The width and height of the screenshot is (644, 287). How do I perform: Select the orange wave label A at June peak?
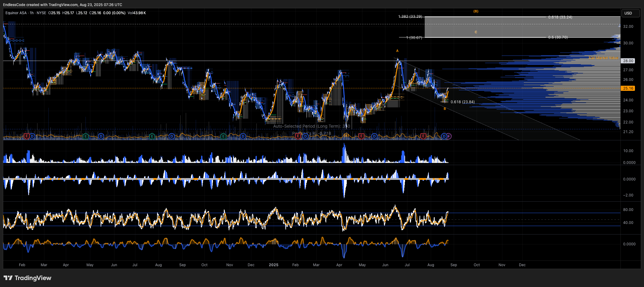[398, 51]
